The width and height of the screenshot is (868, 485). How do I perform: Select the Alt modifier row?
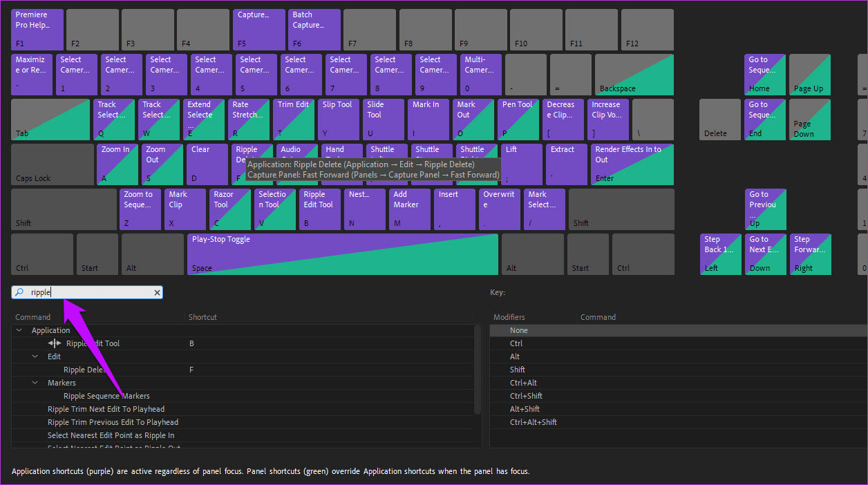point(679,356)
